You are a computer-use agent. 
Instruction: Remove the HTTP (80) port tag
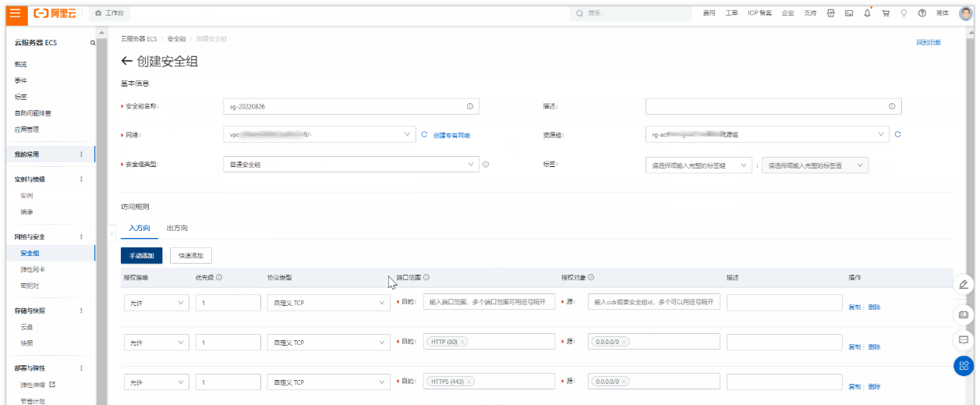click(x=462, y=342)
